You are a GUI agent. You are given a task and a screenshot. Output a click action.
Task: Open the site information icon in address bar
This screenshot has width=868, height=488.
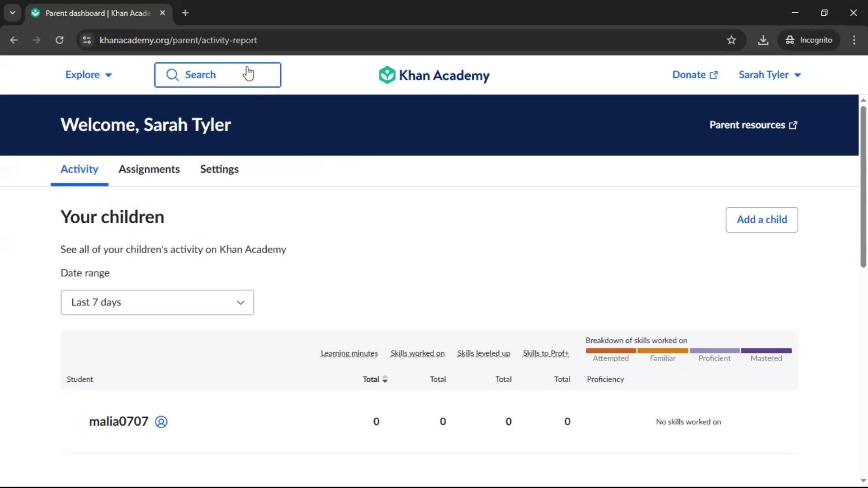87,40
